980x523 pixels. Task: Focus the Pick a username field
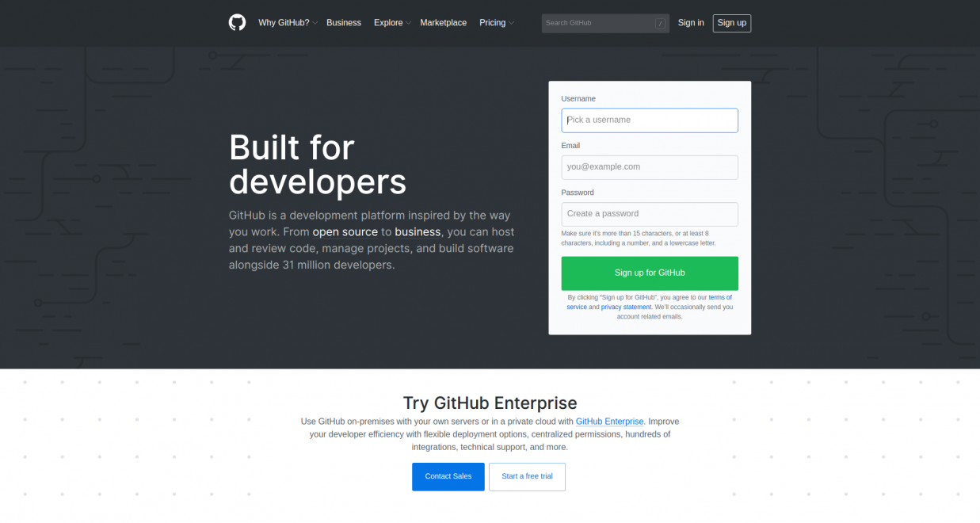[x=650, y=120]
